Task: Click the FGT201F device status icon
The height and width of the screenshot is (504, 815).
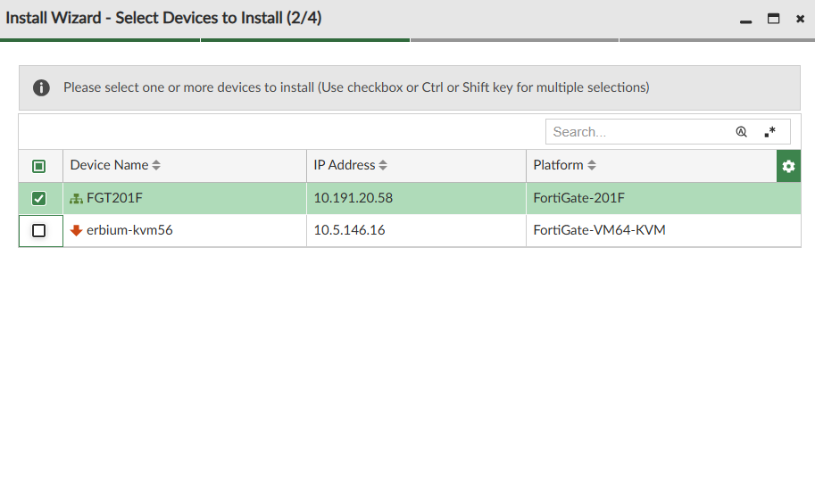Action: 76,198
